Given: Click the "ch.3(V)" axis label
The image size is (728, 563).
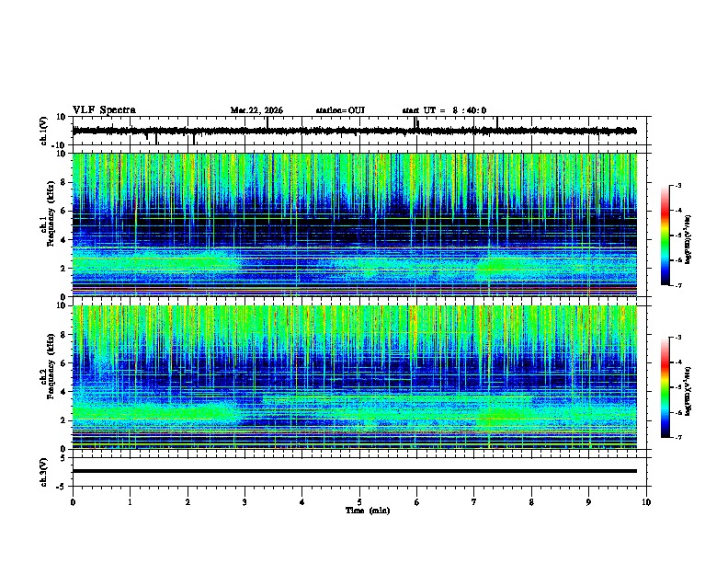Looking at the screenshot, I should point(44,472).
